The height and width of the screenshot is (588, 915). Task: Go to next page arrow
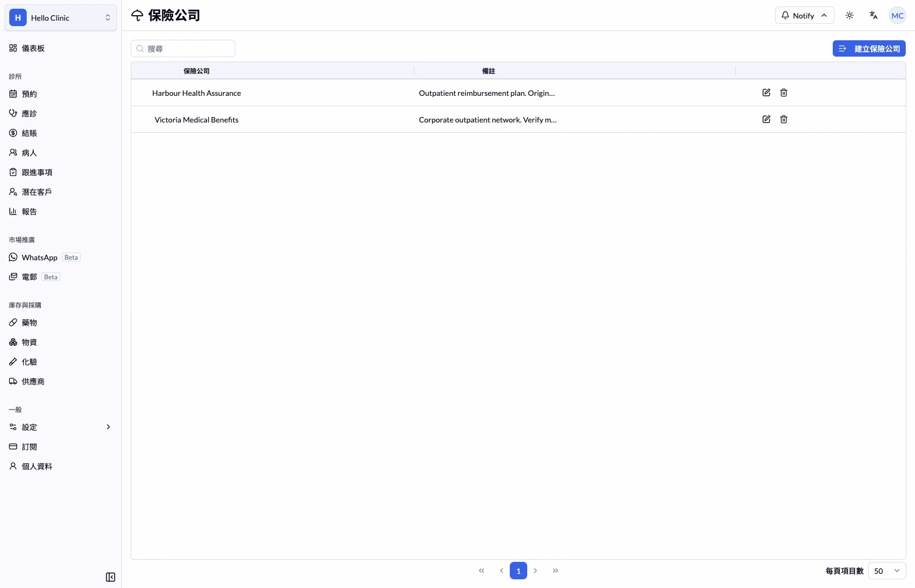(535, 571)
